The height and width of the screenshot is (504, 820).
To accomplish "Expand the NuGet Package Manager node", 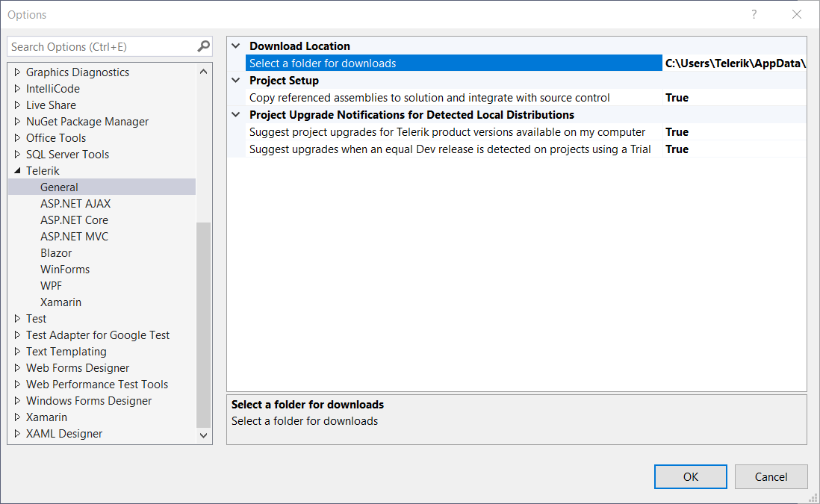I will pyautogui.click(x=18, y=121).
